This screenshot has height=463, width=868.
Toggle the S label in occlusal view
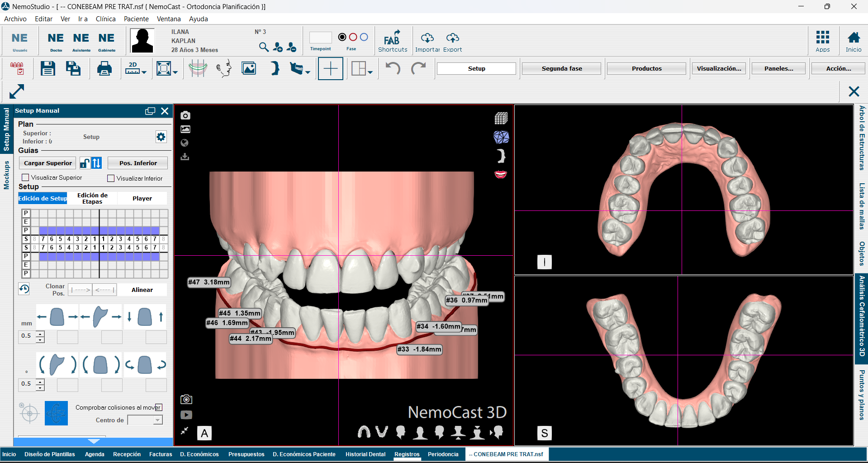click(545, 433)
